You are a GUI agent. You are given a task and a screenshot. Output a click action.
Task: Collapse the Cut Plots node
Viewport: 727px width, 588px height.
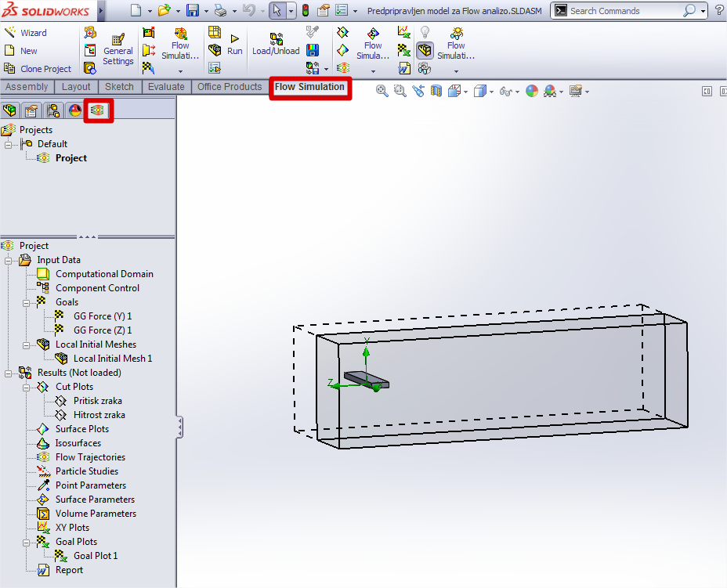tap(27, 388)
